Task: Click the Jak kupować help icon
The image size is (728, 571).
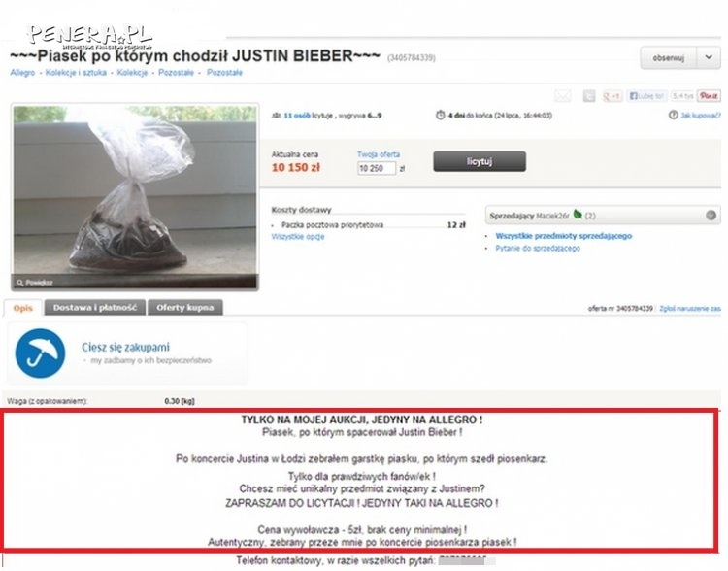Action: click(673, 115)
